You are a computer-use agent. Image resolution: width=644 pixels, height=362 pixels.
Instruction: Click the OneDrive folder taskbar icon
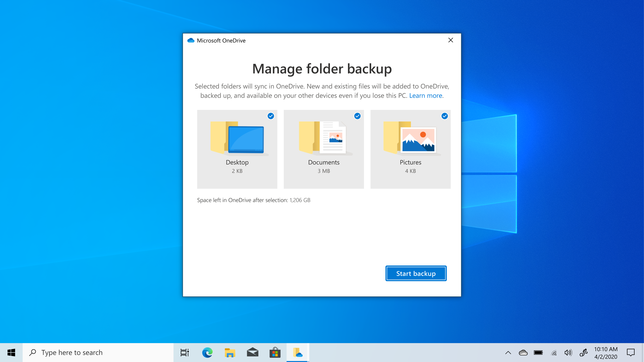coord(298,352)
